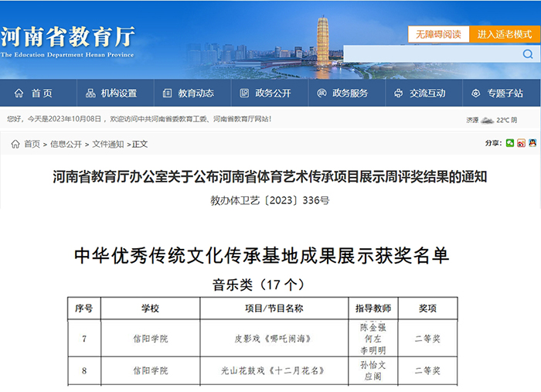Viewport: 541px width, 392px height.
Task: Open the 政务服务 navigation menu
Action: point(342,93)
